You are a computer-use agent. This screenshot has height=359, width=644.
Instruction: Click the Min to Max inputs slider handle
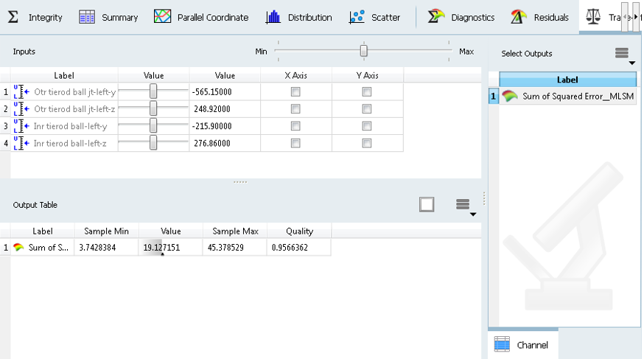click(x=363, y=51)
